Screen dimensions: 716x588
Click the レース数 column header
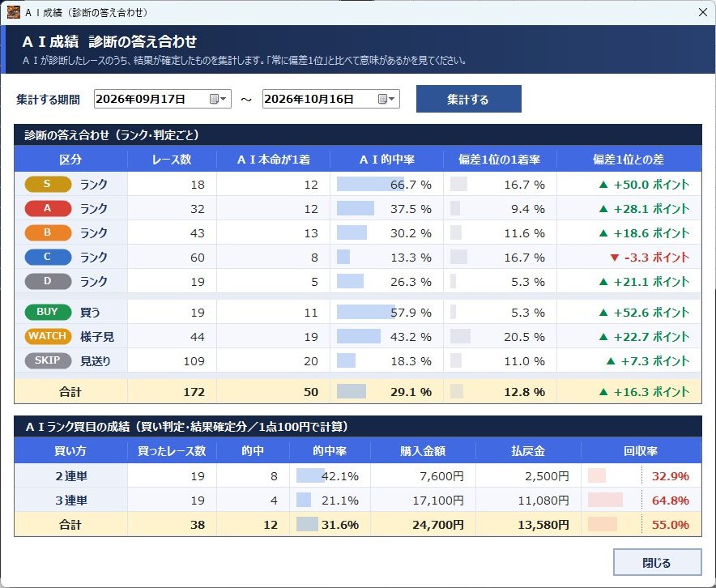pyautogui.click(x=172, y=160)
